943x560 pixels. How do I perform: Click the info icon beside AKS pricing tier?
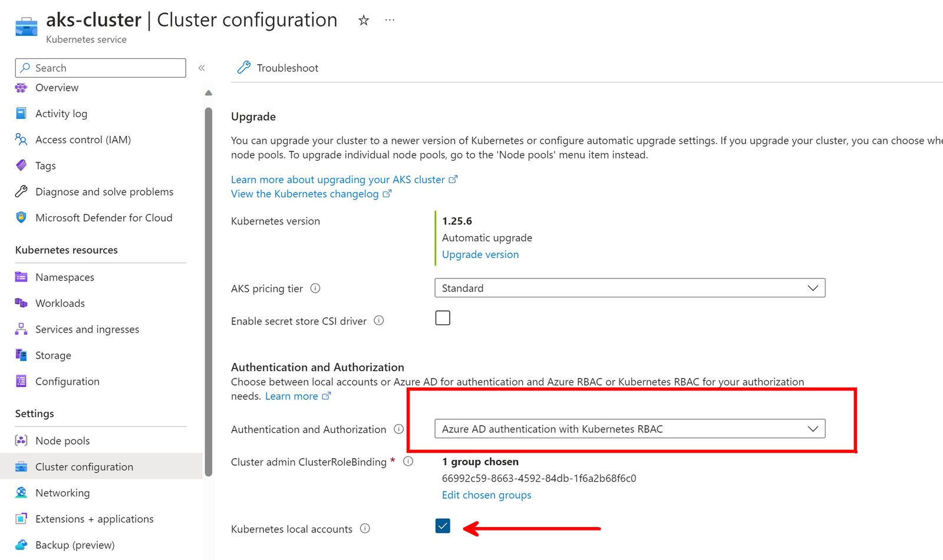click(316, 289)
